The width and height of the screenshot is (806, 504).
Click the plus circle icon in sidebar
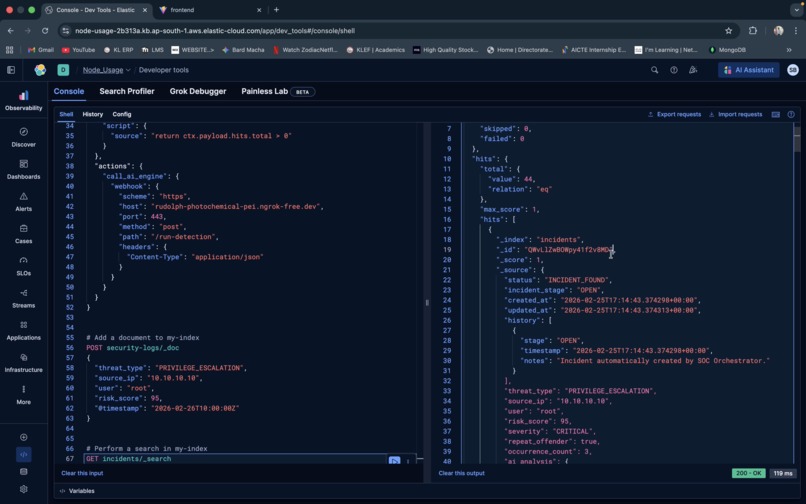24,437
